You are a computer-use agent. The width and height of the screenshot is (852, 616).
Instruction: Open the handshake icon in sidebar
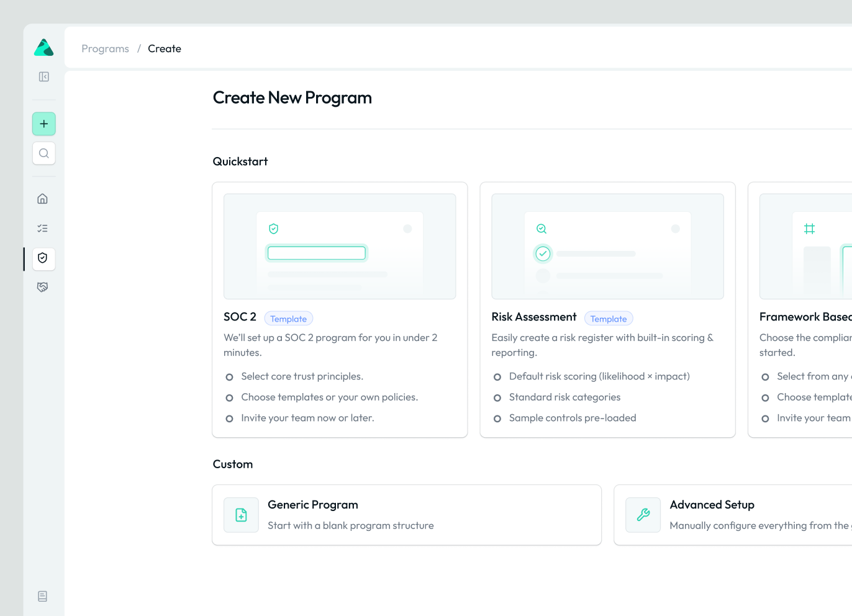(x=42, y=288)
